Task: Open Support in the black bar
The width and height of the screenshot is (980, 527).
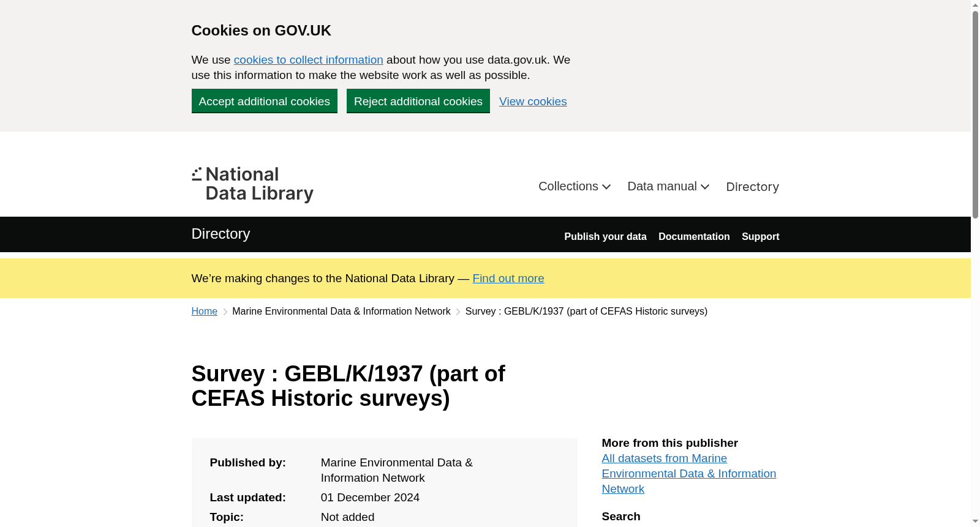Action: [761, 237]
